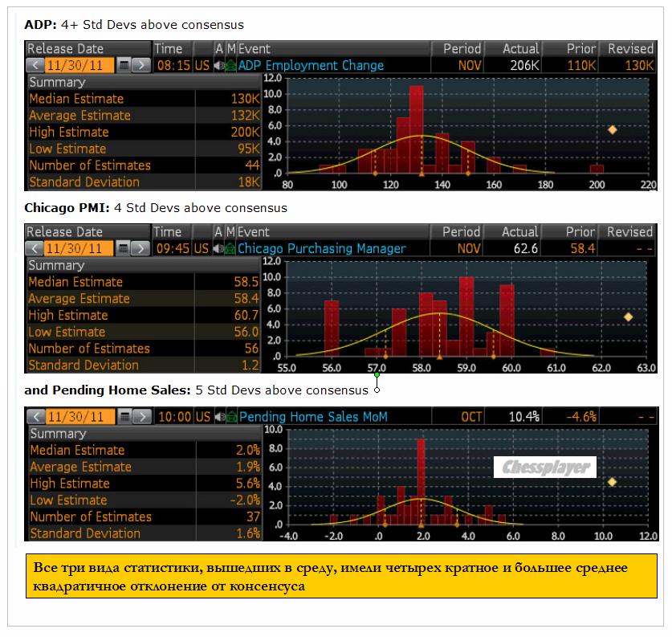Screen dimensions: 672x637
Task: Open the Chicago Purchasing Manager event link
Action: (321, 248)
